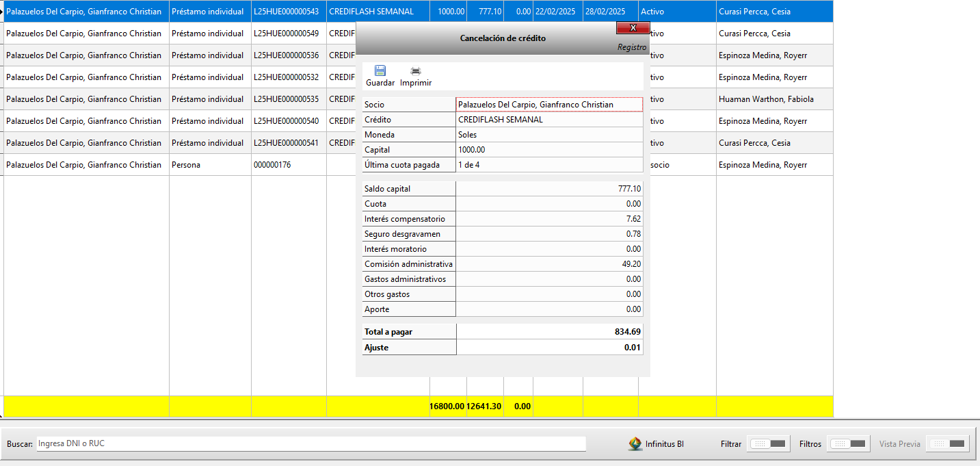
Task: Toggle the Filtros switch
Action: click(x=849, y=444)
